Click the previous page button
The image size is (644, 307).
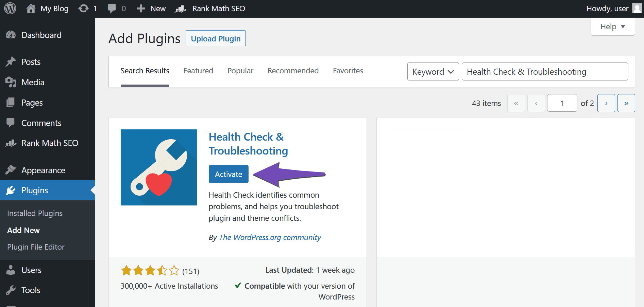click(536, 103)
